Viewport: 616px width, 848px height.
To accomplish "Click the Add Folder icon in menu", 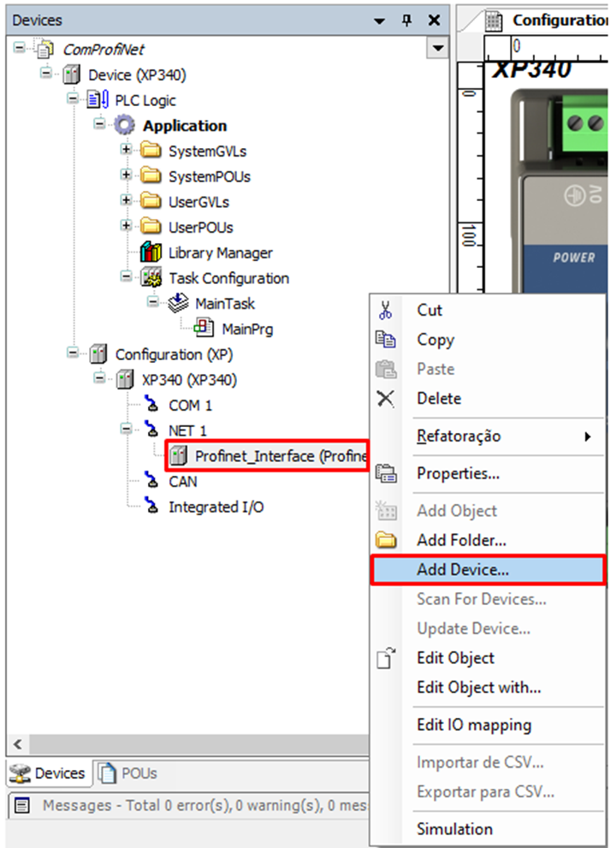I will pyautogui.click(x=387, y=540).
